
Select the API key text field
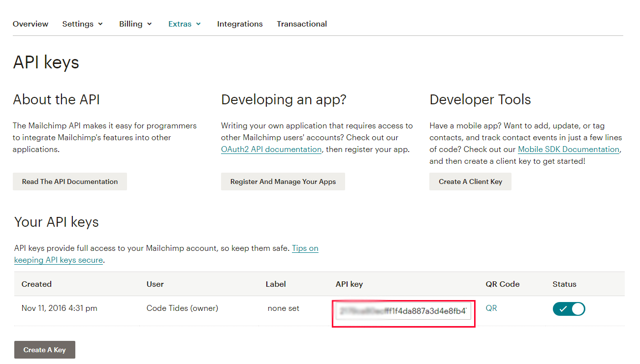tap(403, 311)
